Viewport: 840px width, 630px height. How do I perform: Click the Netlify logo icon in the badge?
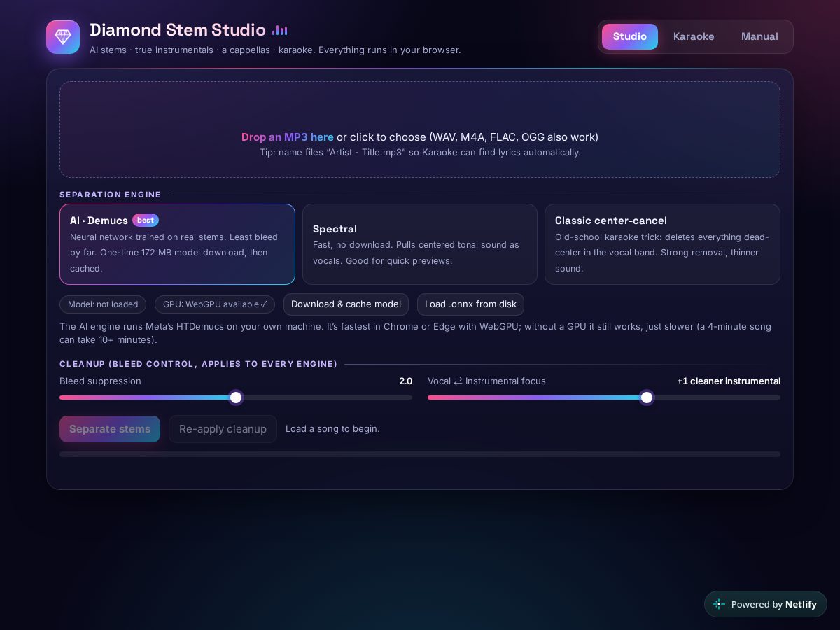point(719,604)
